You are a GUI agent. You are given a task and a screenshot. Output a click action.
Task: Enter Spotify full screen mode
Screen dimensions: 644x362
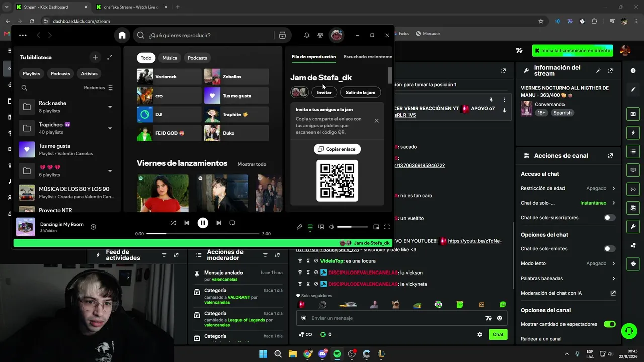[387, 227]
